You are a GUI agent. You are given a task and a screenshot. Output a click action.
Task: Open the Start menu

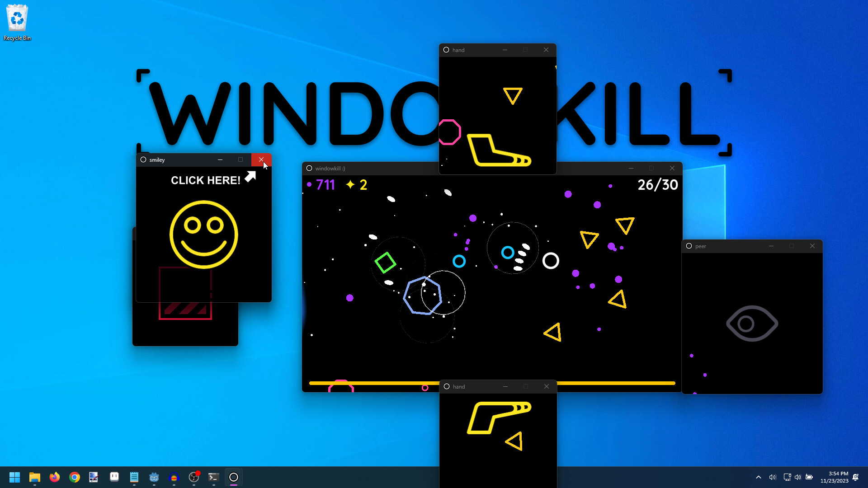coord(14,477)
